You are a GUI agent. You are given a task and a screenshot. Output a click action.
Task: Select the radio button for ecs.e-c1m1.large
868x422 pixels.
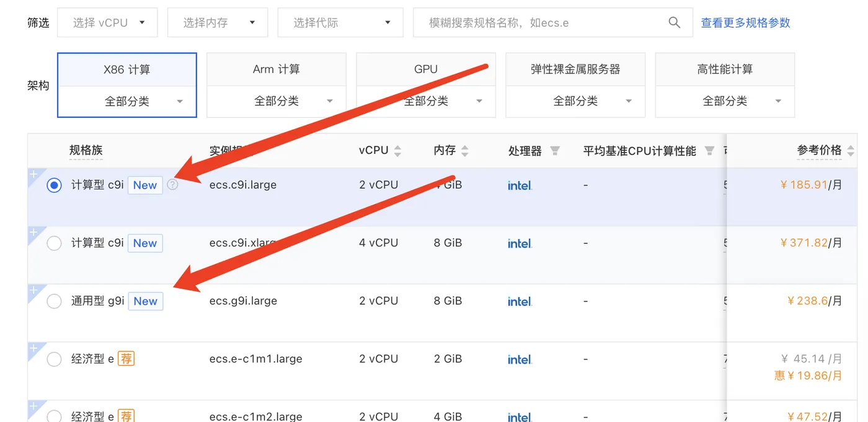coord(54,359)
